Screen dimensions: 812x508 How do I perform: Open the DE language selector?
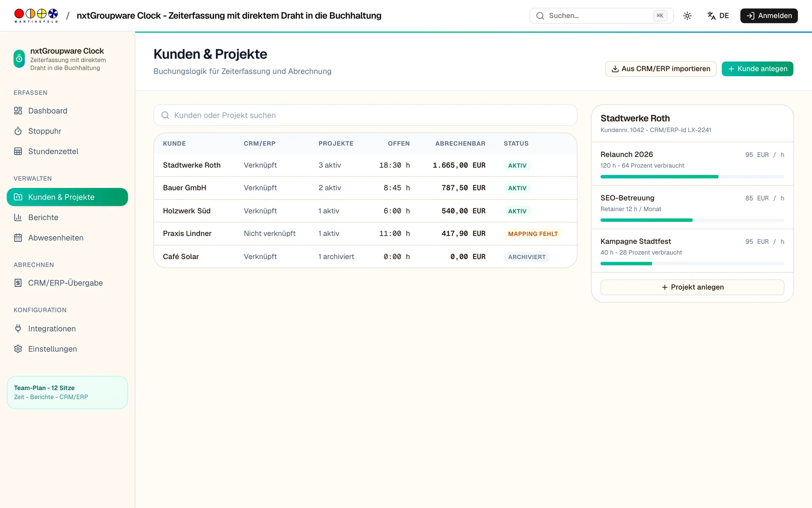(718, 16)
